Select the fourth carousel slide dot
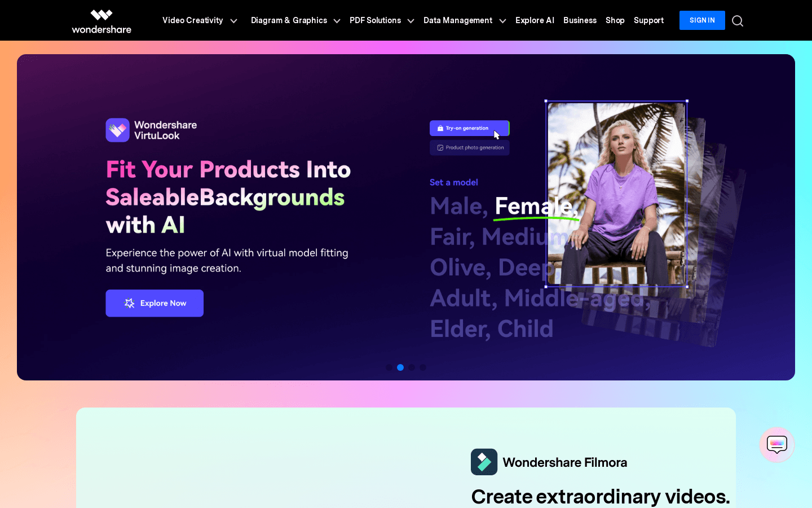The width and height of the screenshot is (812, 508). 423,367
